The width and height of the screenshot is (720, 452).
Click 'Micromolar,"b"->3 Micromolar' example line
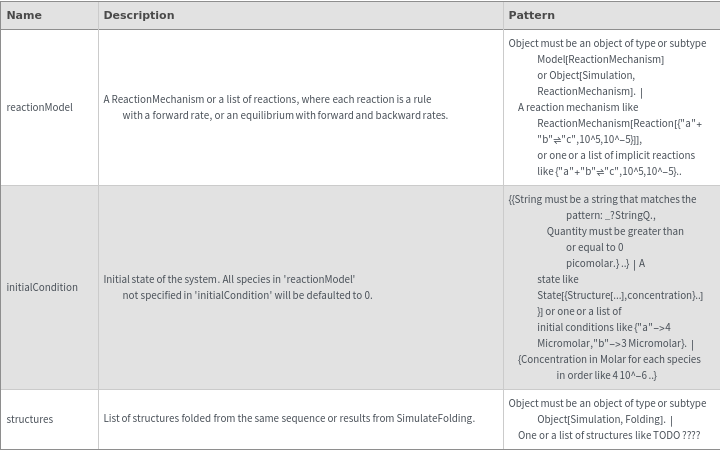coord(610,343)
